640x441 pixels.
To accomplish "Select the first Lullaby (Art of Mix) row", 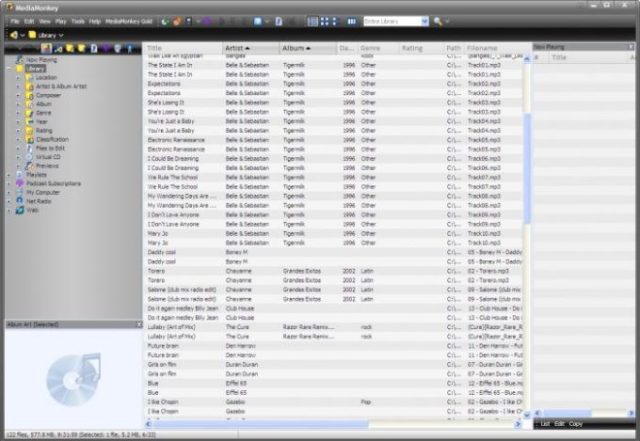I will pos(333,327).
